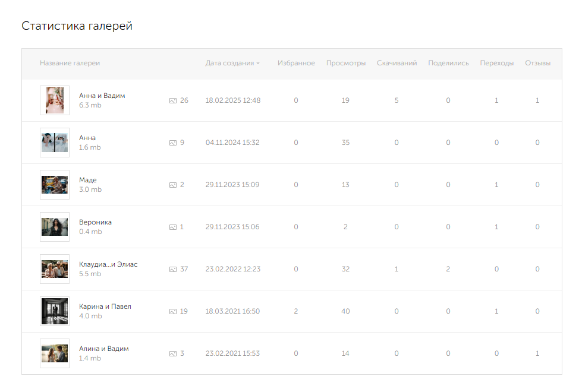Click the Отзывы column header

[x=537, y=63]
